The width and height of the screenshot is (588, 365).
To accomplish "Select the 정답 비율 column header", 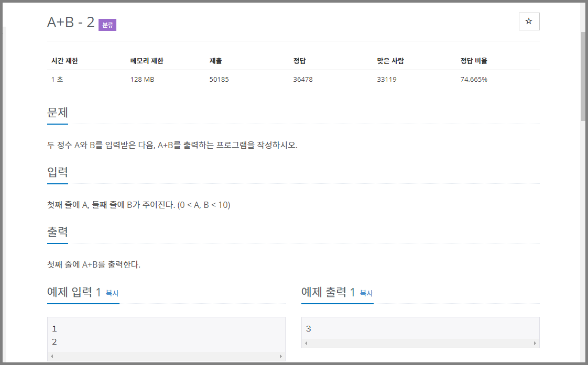I will (474, 61).
